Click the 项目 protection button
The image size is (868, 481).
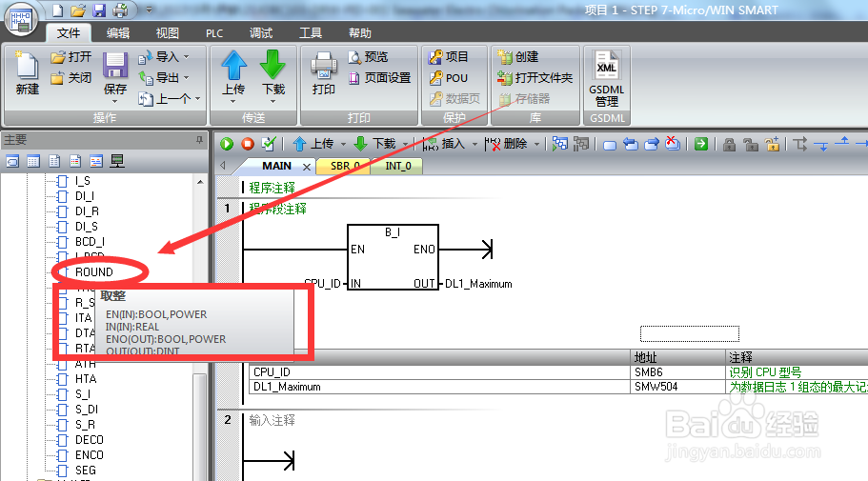click(x=449, y=56)
